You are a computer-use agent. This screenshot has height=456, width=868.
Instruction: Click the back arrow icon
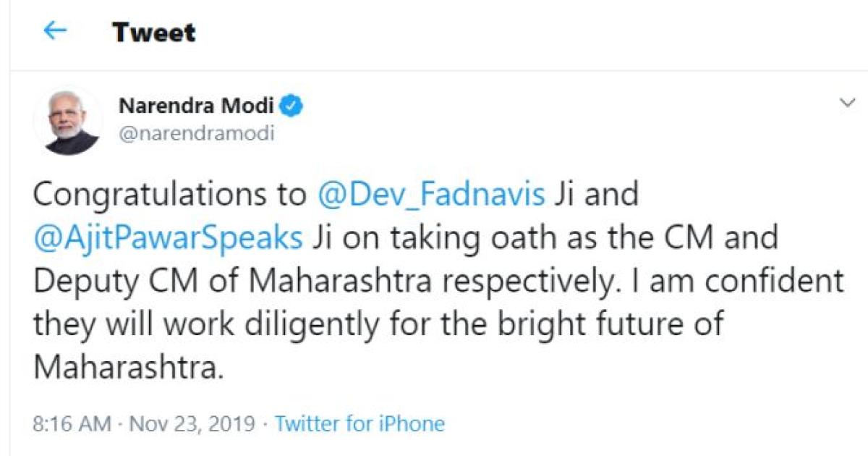click(55, 31)
